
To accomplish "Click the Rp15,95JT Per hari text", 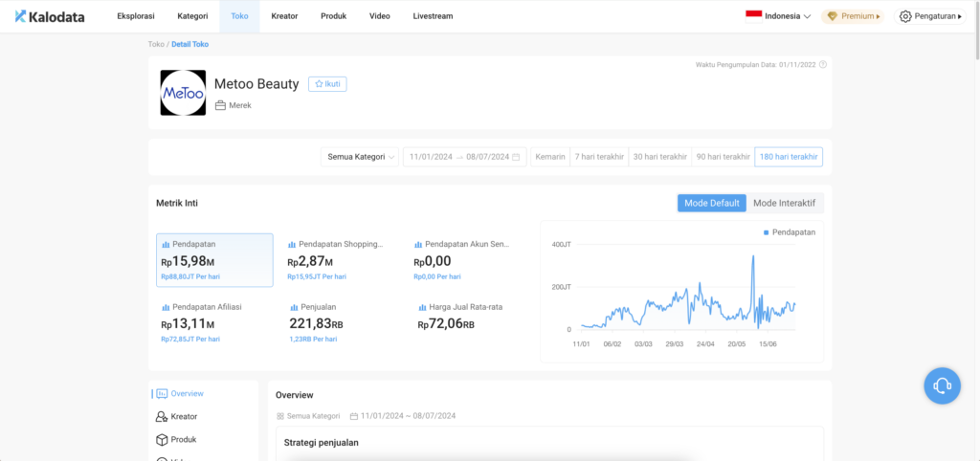I will tap(317, 276).
